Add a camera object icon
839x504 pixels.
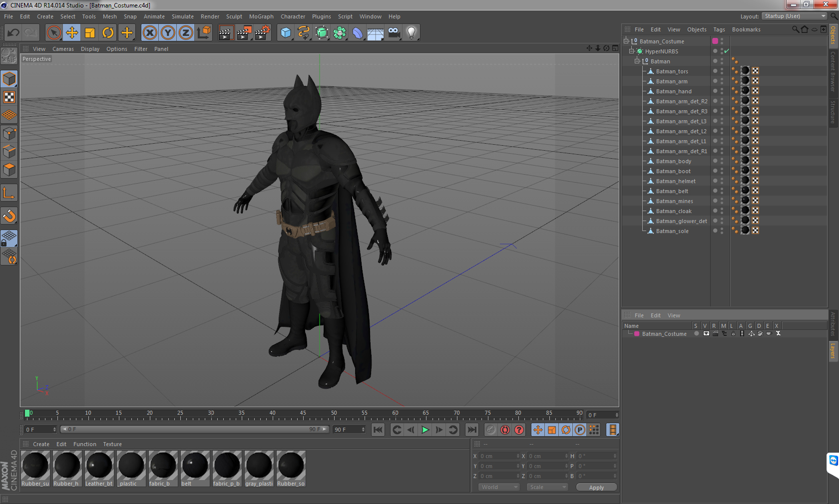[394, 33]
